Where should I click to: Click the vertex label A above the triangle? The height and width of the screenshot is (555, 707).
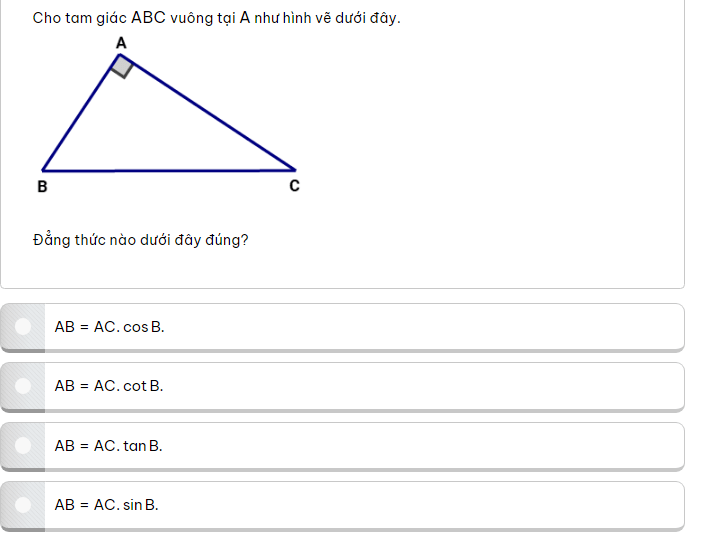pyautogui.click(x=121, y=42)
